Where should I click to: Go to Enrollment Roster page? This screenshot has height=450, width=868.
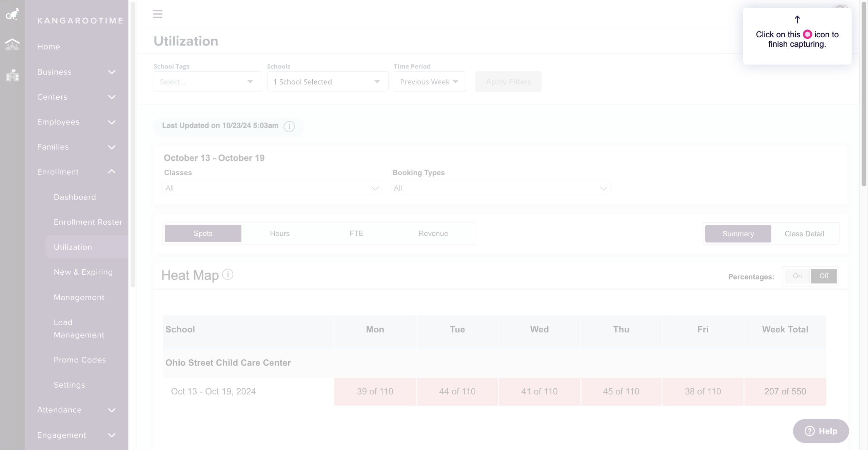tap(88, 222)
